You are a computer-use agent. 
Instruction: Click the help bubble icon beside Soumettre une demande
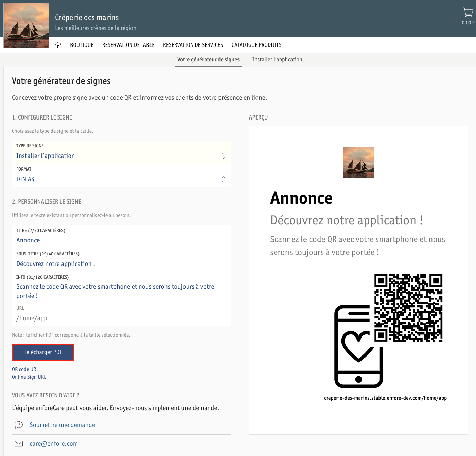[x=19, y=425]
